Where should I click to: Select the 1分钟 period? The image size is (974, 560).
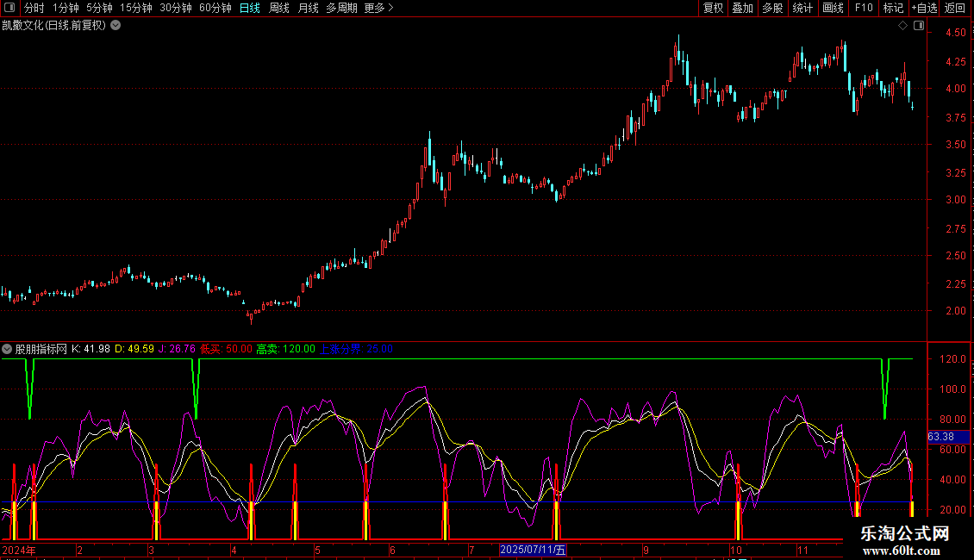point(66,8)
